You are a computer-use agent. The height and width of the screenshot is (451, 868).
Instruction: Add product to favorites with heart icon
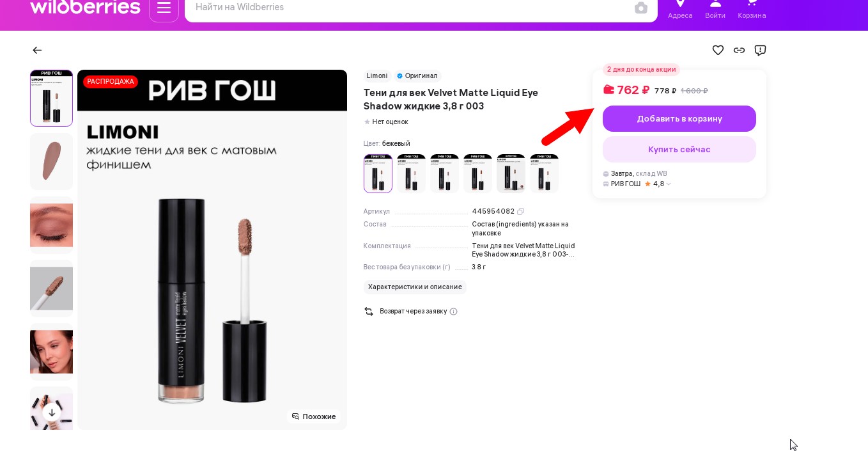coord(718,50)
